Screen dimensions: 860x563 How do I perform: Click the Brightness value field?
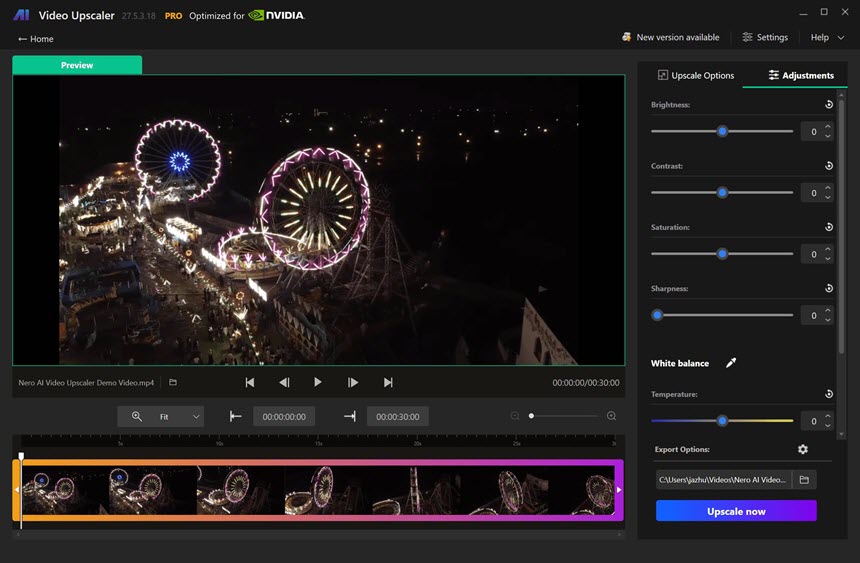[812, 132]
